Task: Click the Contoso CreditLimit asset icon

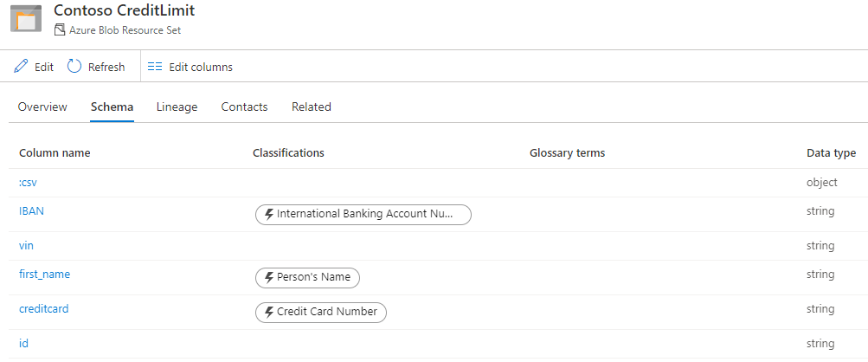Action: [26, 18]
